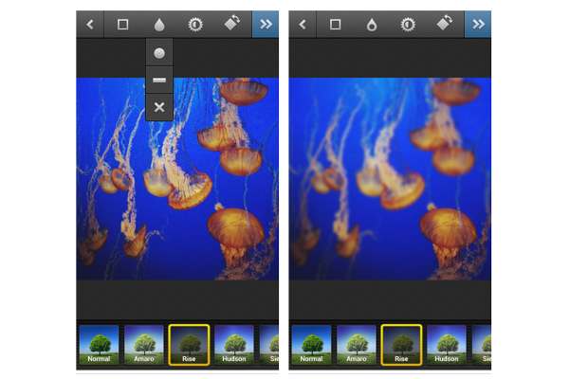This screenshot has width=588, height=379.
Task: Tap the next double-arrow button in left screen
Action: tap(266, 25)
